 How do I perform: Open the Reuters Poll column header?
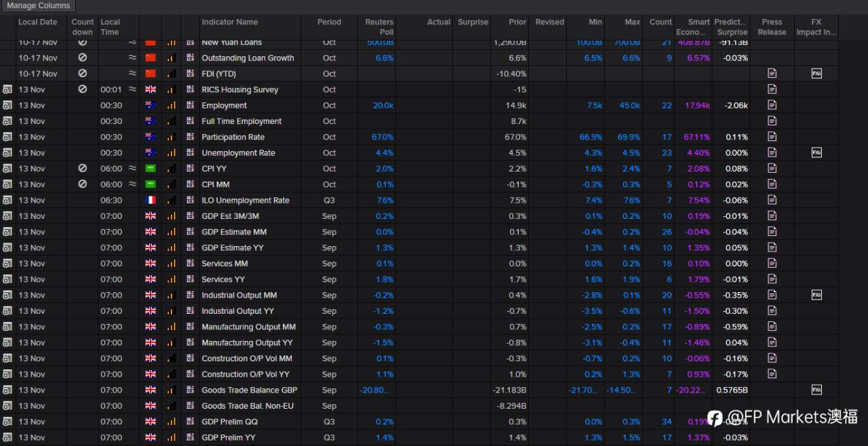(x=378, y=27)
